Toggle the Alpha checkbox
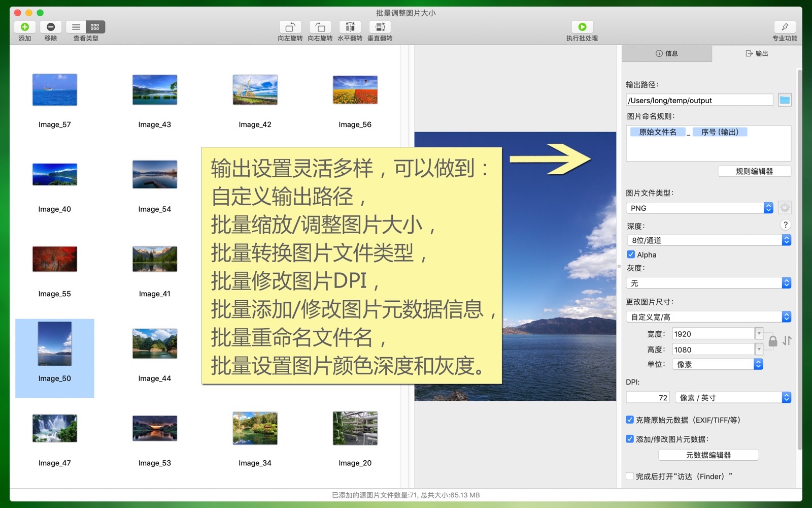Image resolution: width=812 pixels, height=508 pixels. [x=631, y=255]
